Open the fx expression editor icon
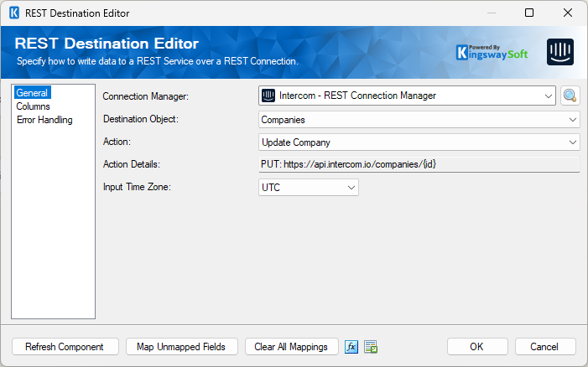588x367 pixels. coord(352,347)
